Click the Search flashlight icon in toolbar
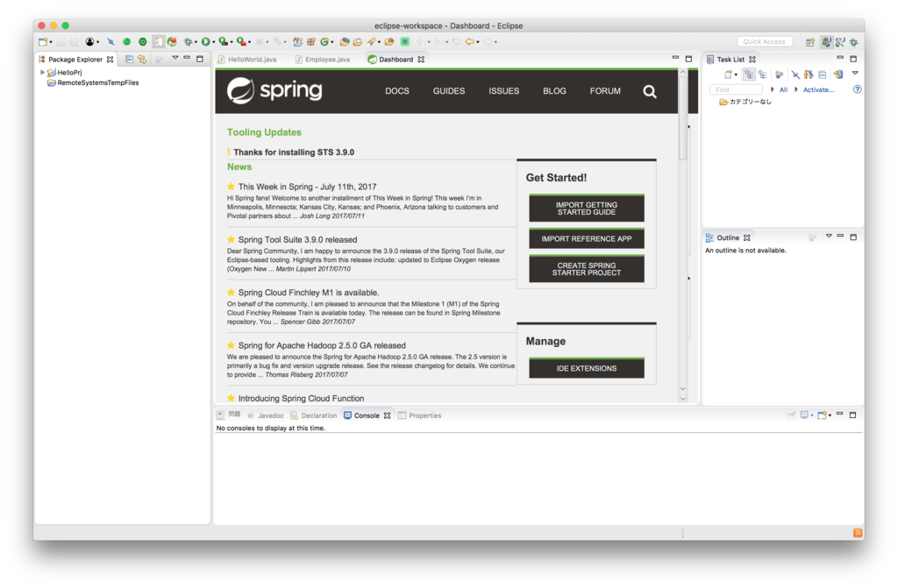Screen dimensions: 898x588 [x=372, y=42]
